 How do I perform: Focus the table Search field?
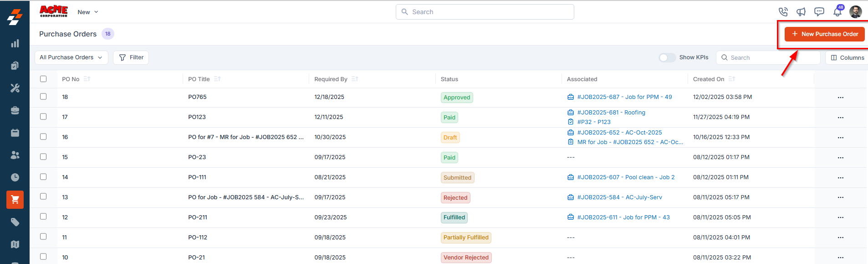coord(768,57)
